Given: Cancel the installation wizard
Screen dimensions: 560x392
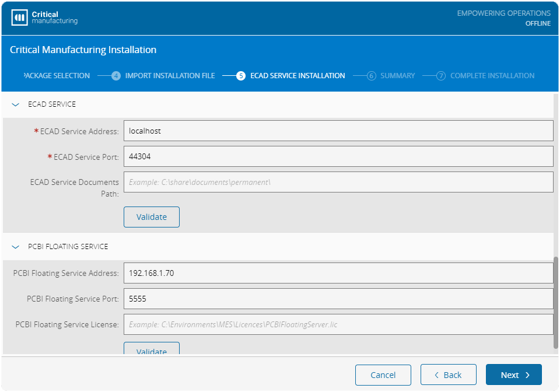Looking at the screenshot, I should pos(383,375).
